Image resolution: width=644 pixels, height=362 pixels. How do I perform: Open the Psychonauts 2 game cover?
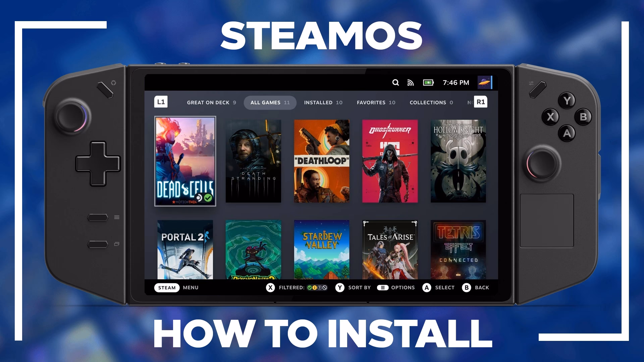pyautogui.click(x=253, y=250)
